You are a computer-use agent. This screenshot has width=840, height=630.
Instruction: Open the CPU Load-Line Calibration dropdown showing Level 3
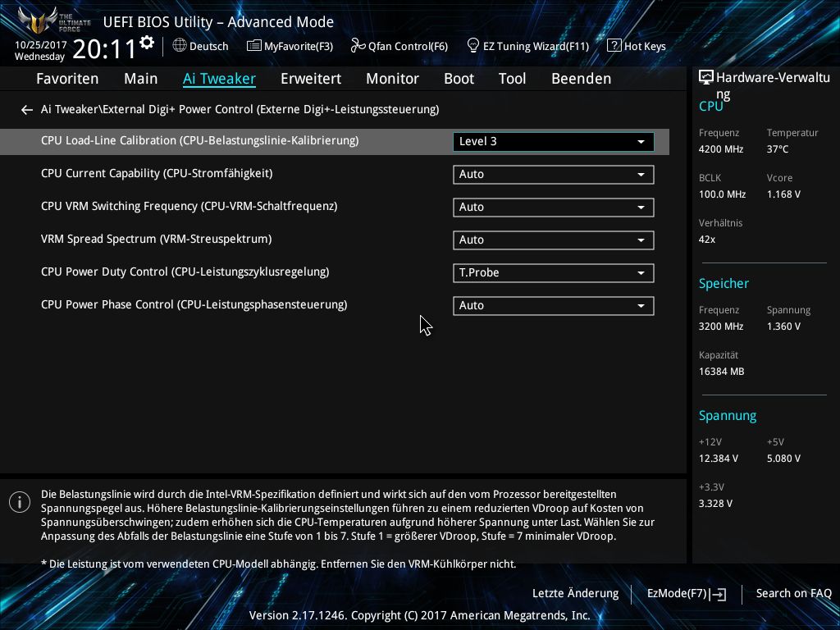(x=554, y=141)
